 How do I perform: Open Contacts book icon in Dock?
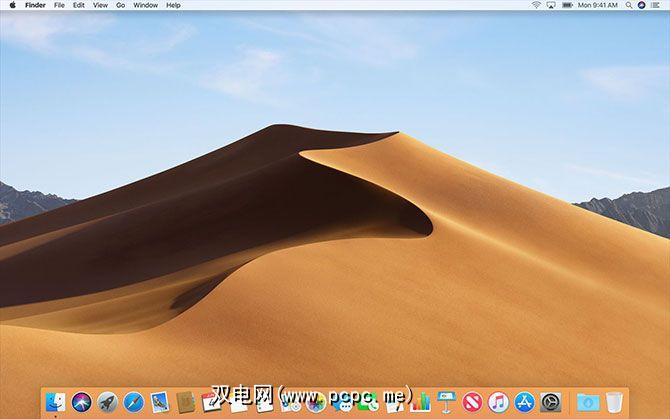tap(186, 402)
